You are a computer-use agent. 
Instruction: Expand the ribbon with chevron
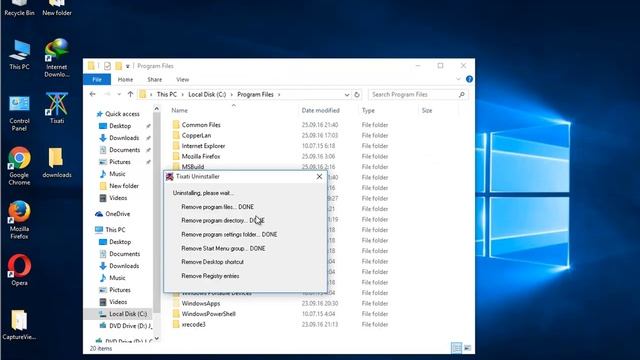pos(458,79)
